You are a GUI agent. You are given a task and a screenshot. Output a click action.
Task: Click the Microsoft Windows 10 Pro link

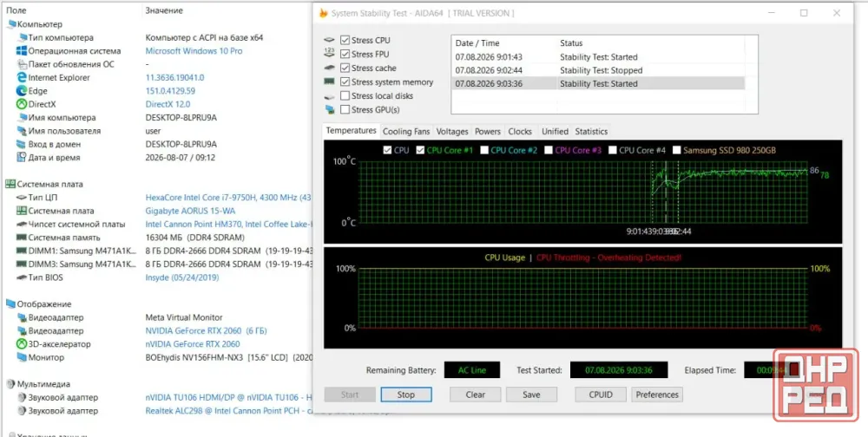pos(194,51)
